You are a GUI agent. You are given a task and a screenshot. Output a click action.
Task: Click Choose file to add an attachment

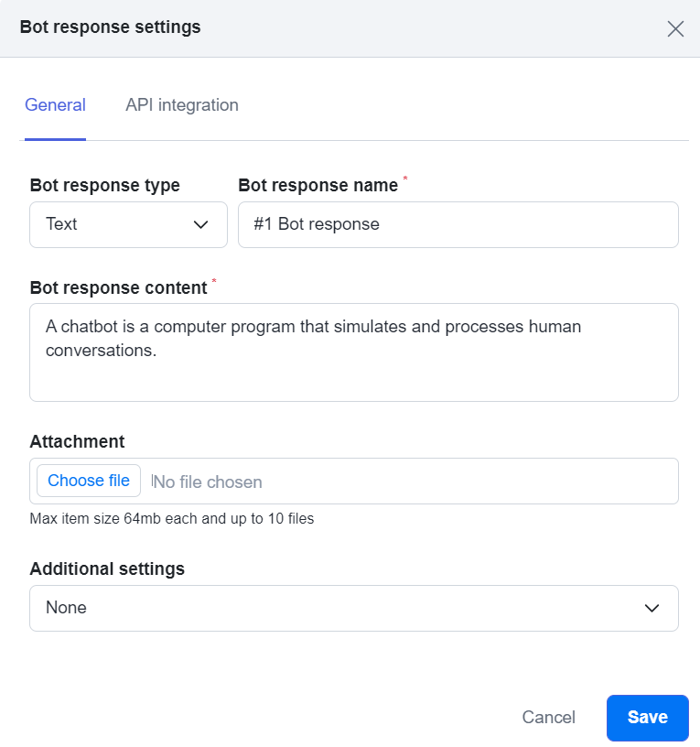[88, 481]
